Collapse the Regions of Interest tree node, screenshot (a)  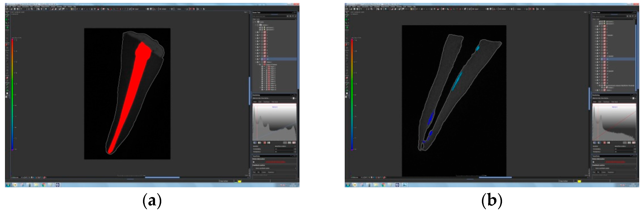click(x=258, y=65)
